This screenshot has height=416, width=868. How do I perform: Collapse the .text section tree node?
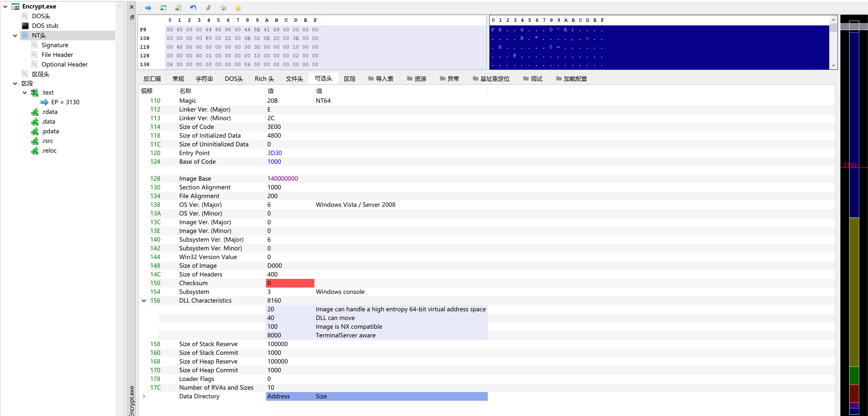point(25,93)
